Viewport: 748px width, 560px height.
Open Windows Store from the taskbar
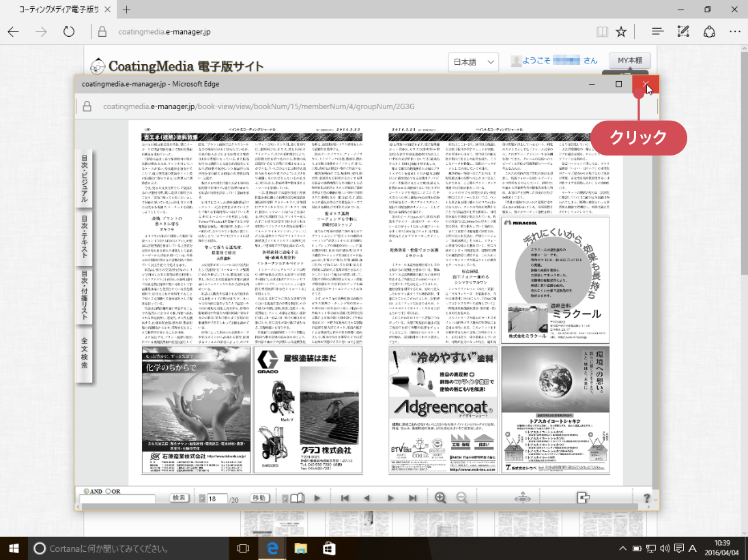[328, 548]
